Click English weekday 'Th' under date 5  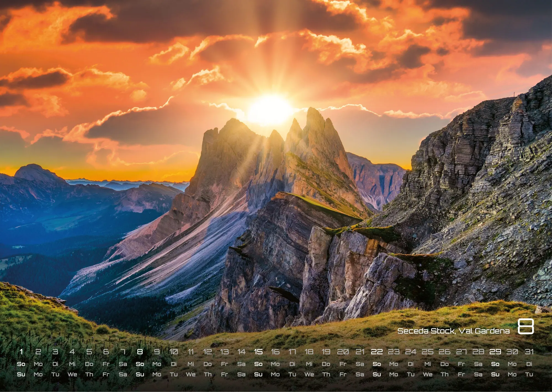[89, 375]
